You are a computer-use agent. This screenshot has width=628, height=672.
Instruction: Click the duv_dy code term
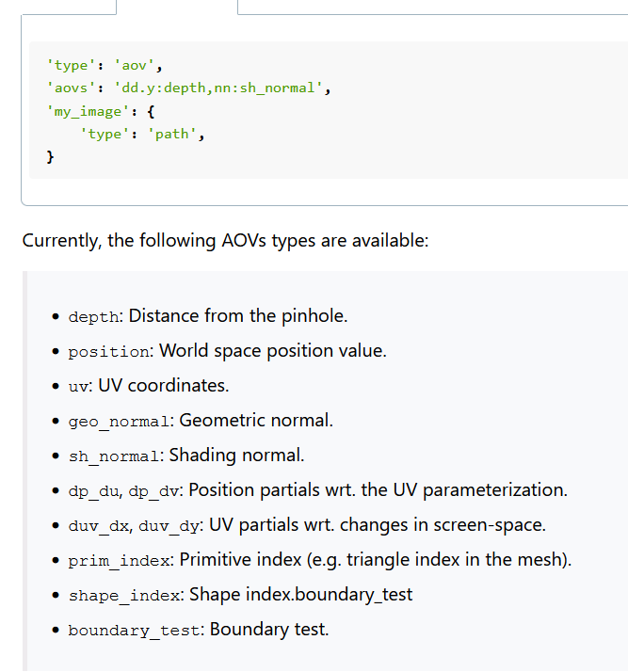coord(169,526)
